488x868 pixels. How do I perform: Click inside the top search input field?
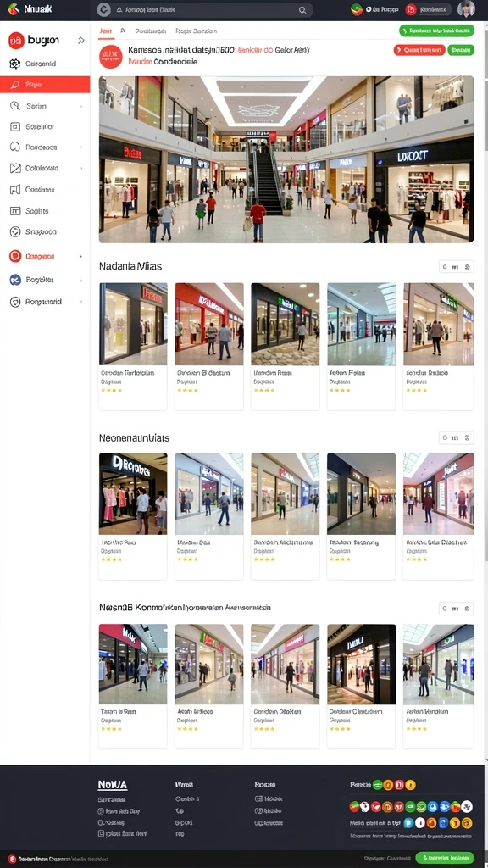tap(205, 10)
